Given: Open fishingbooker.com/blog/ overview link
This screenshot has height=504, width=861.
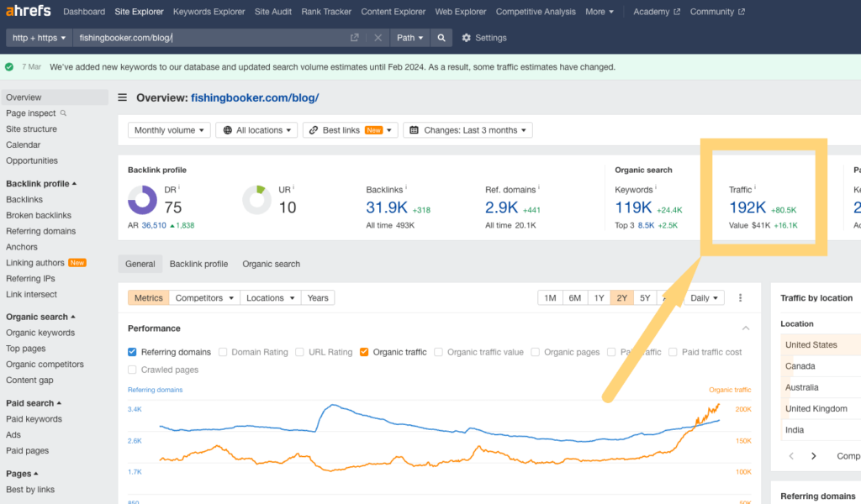Looking at the screenshot, I should pos(255,97).
